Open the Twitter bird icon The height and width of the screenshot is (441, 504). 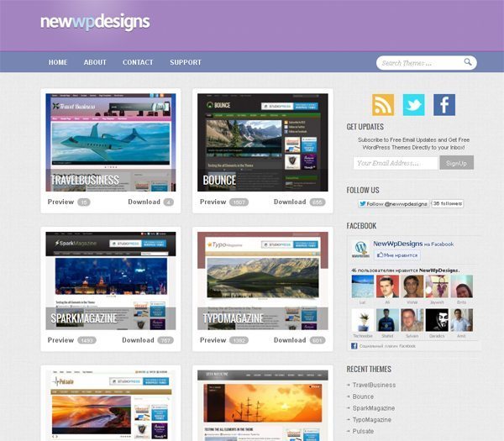pos(413,105)
